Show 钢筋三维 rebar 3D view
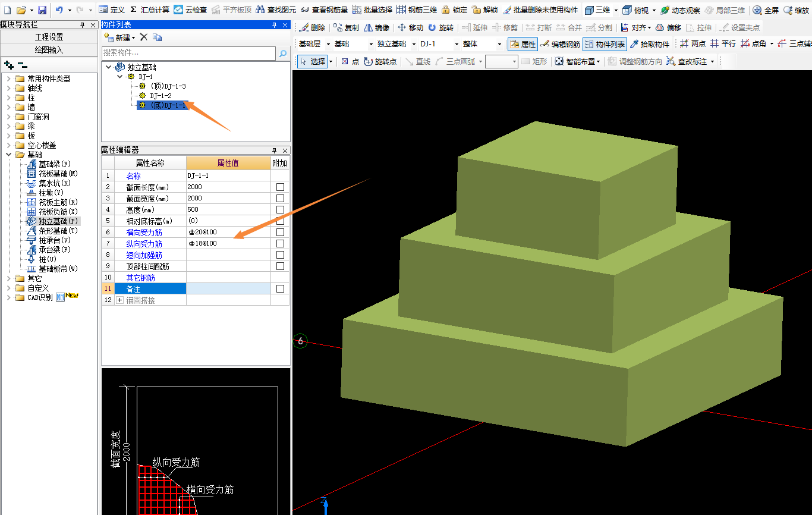812x515 pixels. (x=417, y=10)
